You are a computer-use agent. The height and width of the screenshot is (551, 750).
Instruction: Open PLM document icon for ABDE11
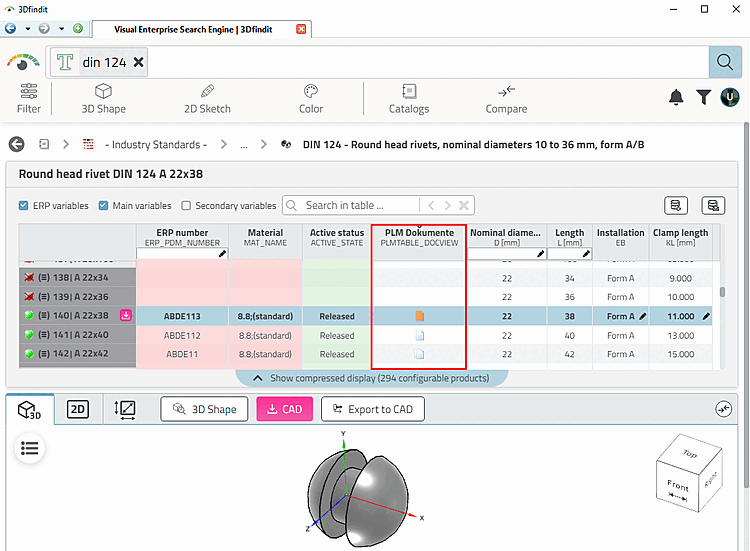pos(419,354)
